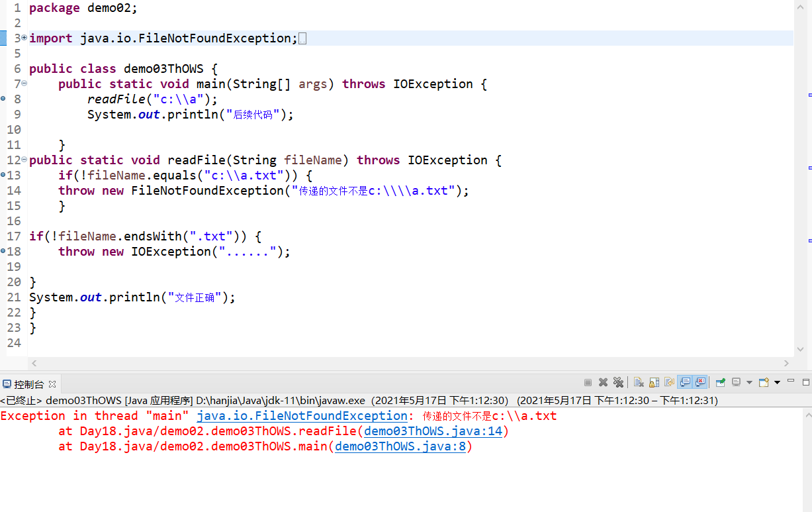Toggle Scroll Lock icon in console
812x512 pixels.
coord(654,382)
